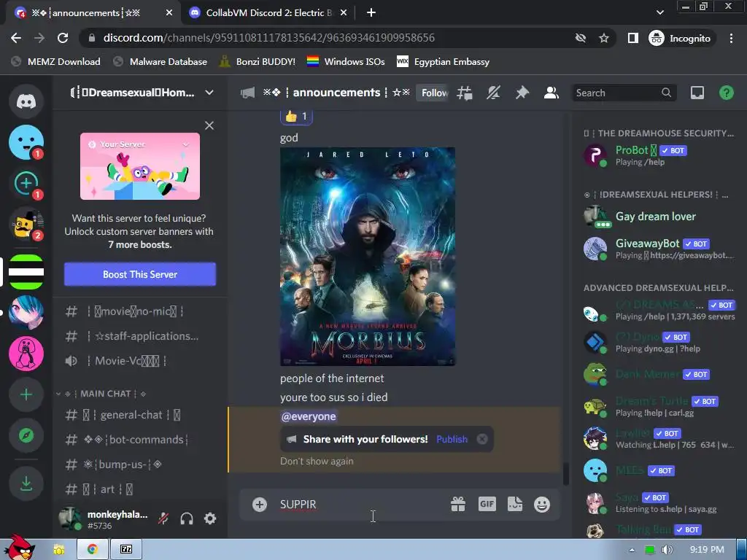Switch to CollabVM Discord 2 tab
Screen dimensions: 747x560
(268, 13)
